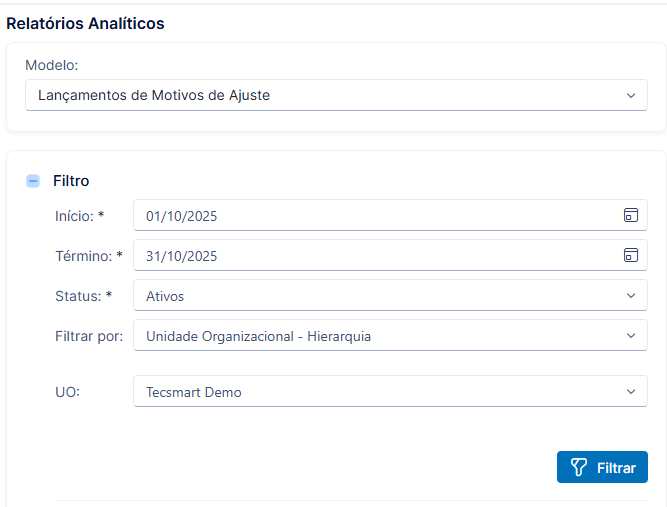Expand the Modelo dropdown chevron
The image size is (667, 507).
[x=631, y=96]
